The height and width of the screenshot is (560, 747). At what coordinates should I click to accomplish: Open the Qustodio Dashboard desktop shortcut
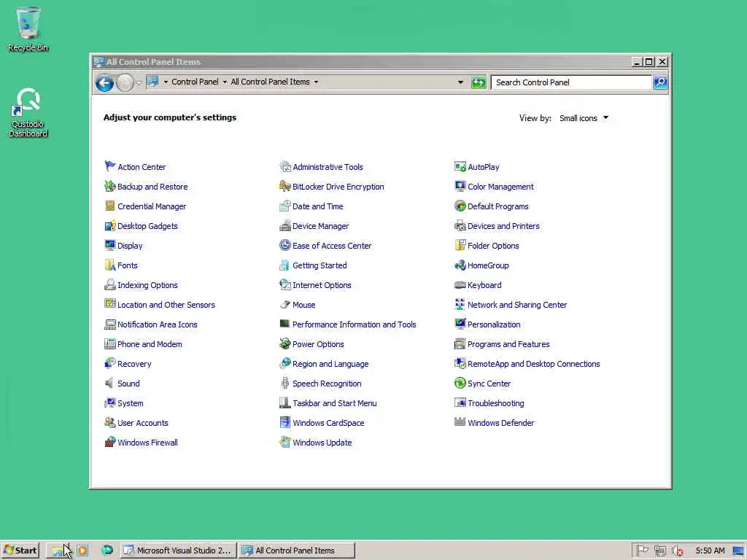pyautogui.click(x=28, y=112)
